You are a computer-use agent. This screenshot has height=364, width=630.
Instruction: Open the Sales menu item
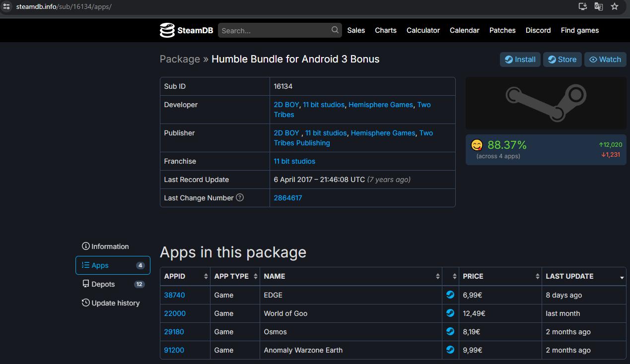click(x=356, y=30)
